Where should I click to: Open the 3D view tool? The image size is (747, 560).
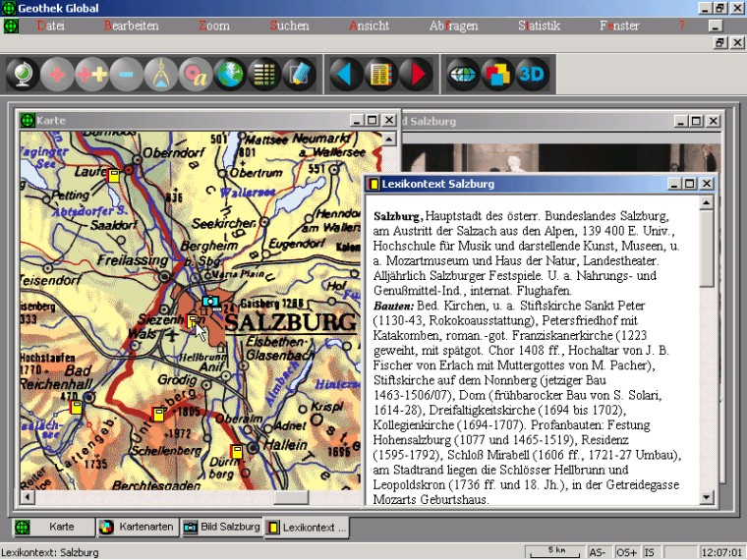(x=532, y=75)
